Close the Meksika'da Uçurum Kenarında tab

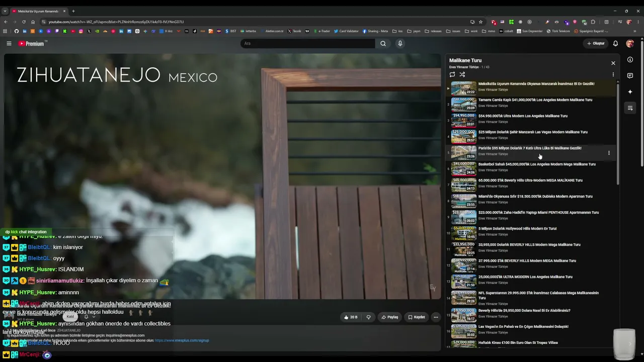(x=64, y=11)
